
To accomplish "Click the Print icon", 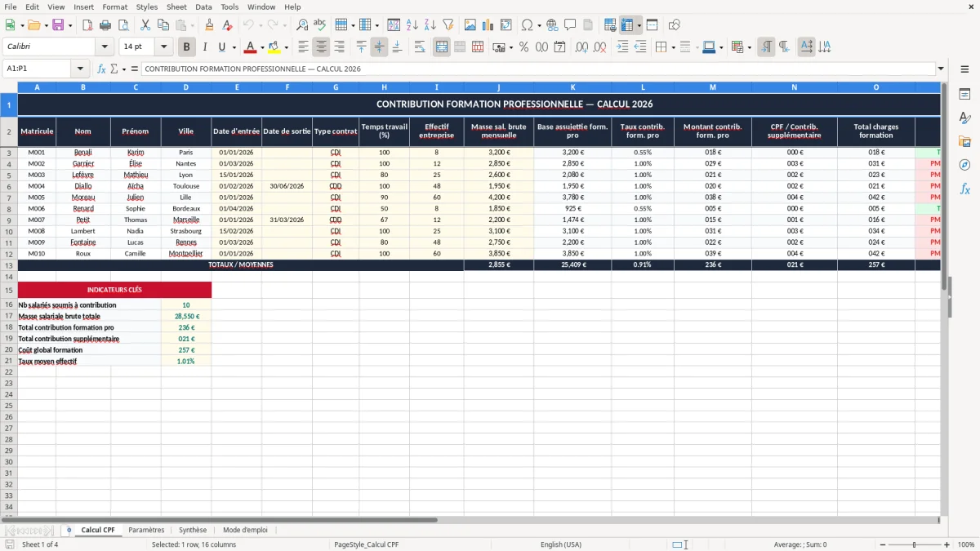I will 106,25.
